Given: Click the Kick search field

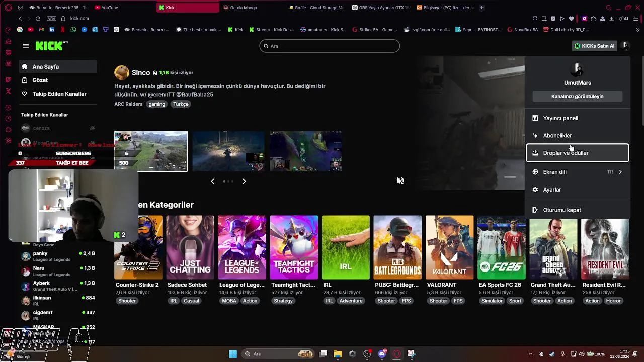Looking at the screenshot, I should (x=330, y=46).
